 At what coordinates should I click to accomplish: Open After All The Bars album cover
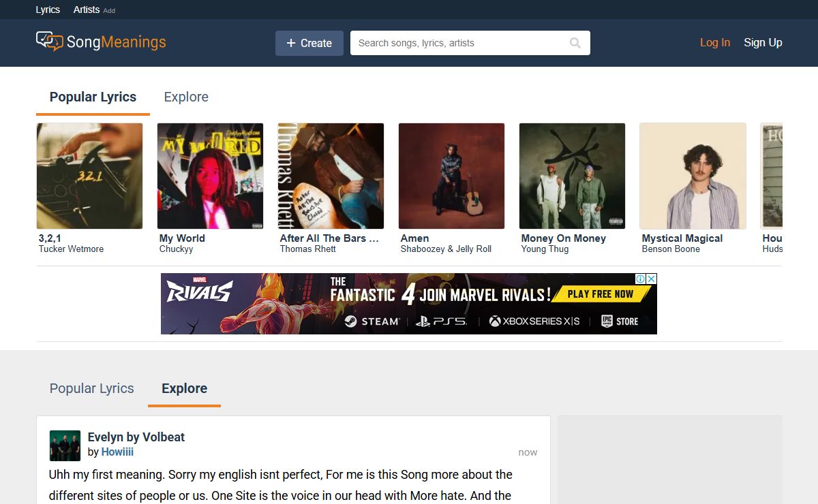[331, 176]
